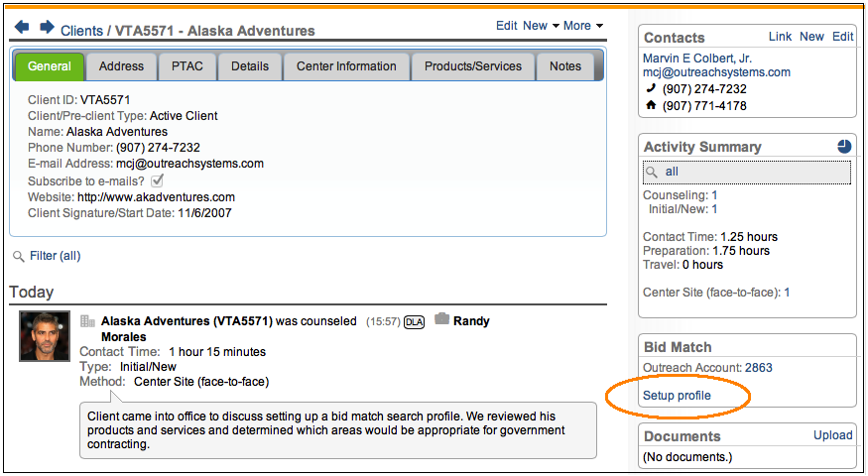The image size is (868, 476).
Task: Click Marvin E Colbert, Jr. contact name
Action: [703, 59]
